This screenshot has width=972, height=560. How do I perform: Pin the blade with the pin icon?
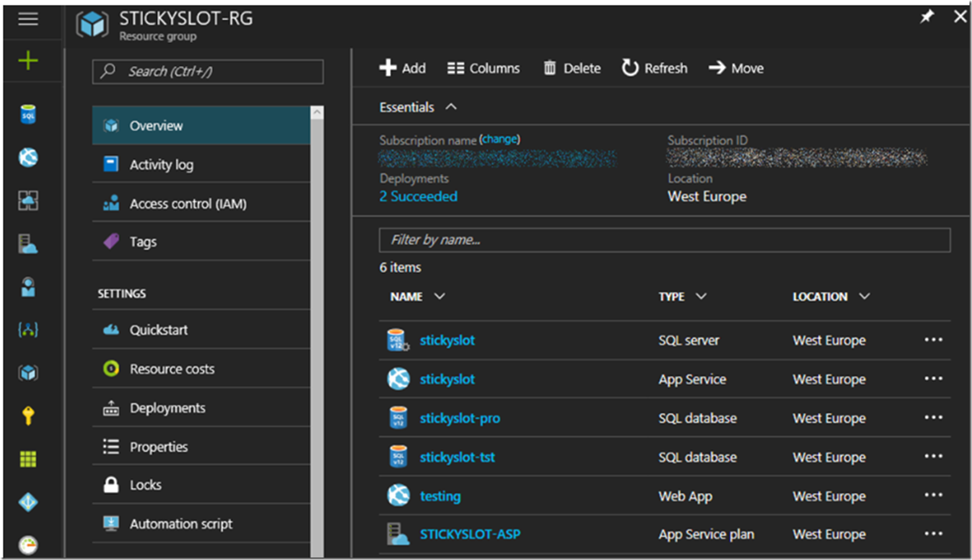tap(927, 17)
